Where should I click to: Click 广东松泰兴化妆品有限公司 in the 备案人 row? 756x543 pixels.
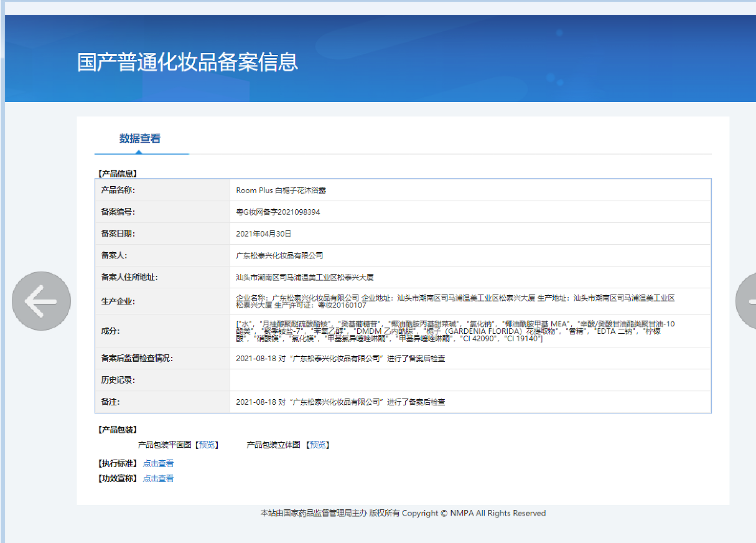[x=279, y=255]
